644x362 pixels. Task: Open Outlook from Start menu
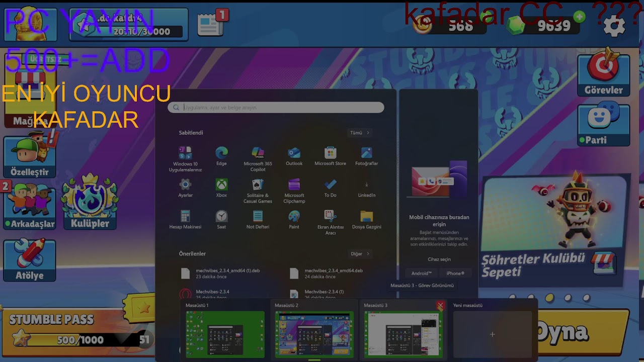click(x=294, y=156)
